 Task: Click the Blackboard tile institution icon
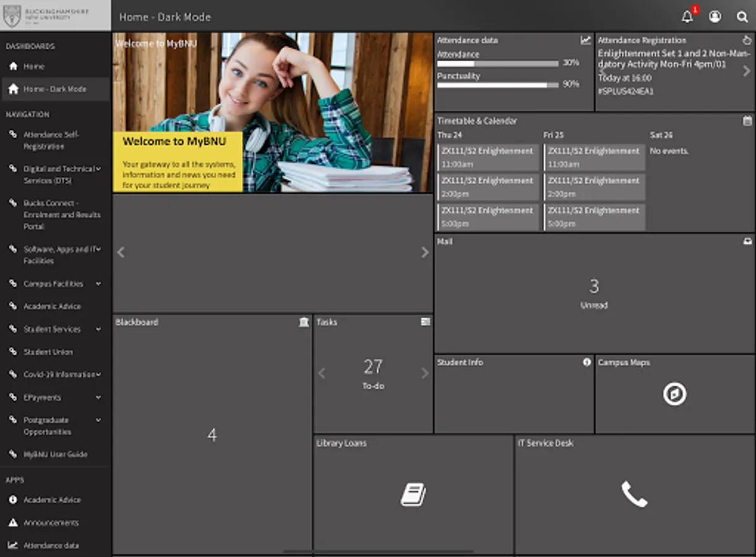click(304, 322)
